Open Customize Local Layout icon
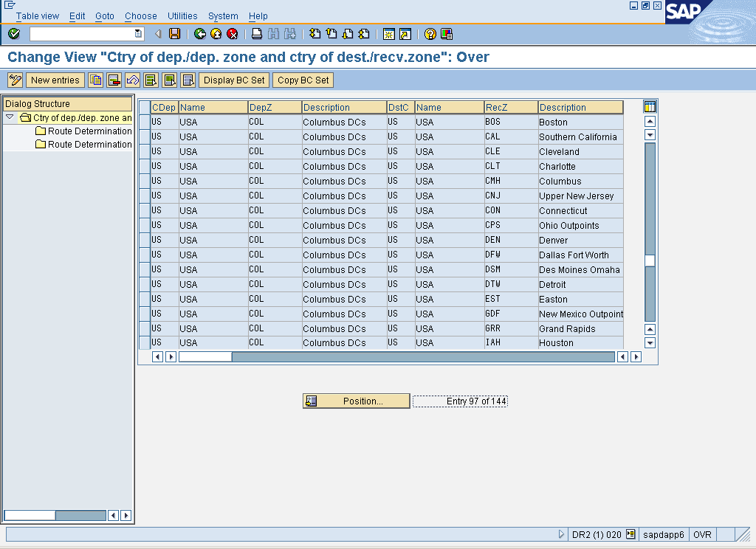Viewport: 756px width, 549px height. click(x=447, y=34)
